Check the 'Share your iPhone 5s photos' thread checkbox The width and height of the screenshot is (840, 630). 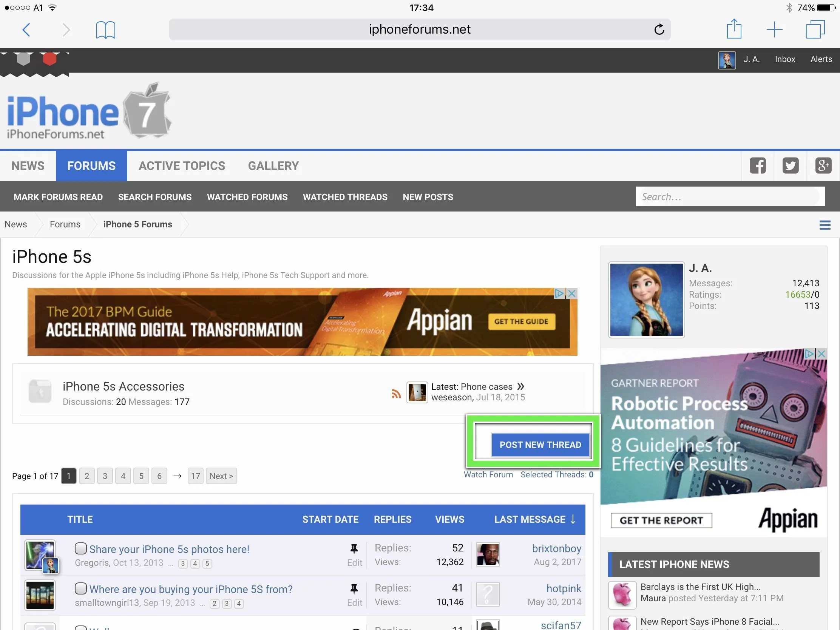coord(80,548)
